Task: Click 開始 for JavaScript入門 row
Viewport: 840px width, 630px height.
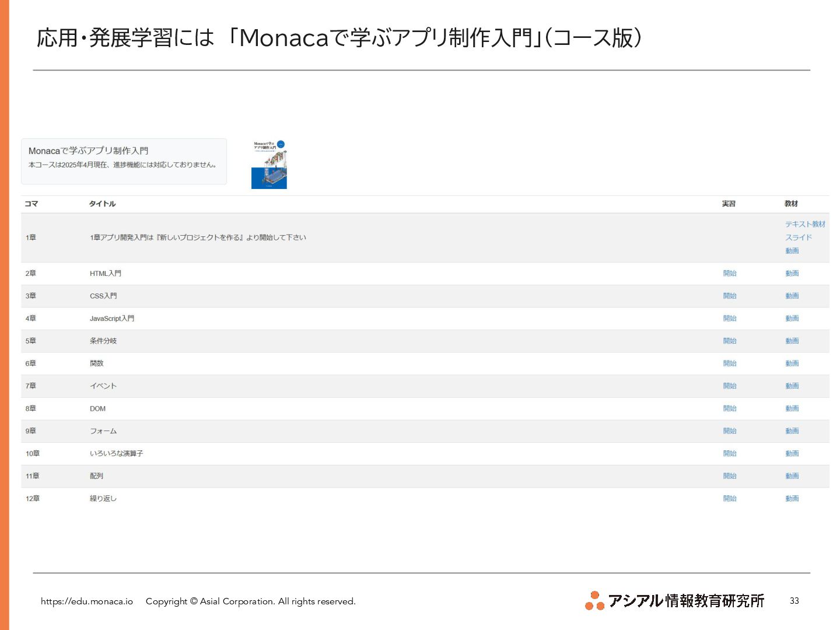Action: (730, 318)
